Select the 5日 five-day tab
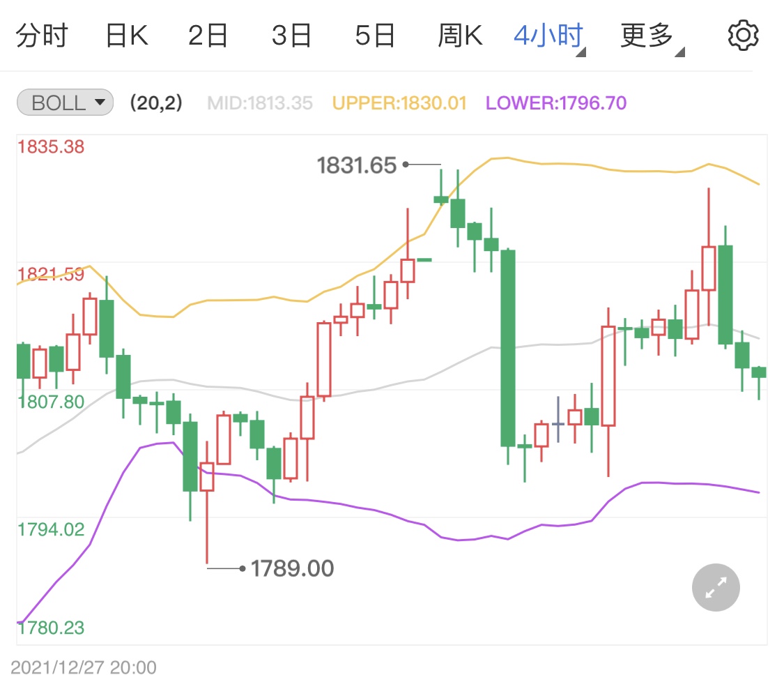This screenshot has height=682, width=784. 375,36
